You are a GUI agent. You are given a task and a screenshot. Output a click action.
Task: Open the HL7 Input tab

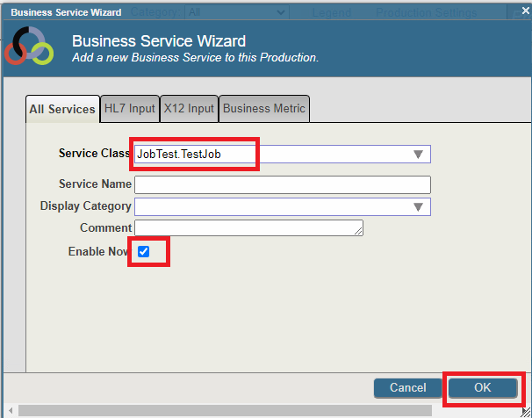coord(128,109)
